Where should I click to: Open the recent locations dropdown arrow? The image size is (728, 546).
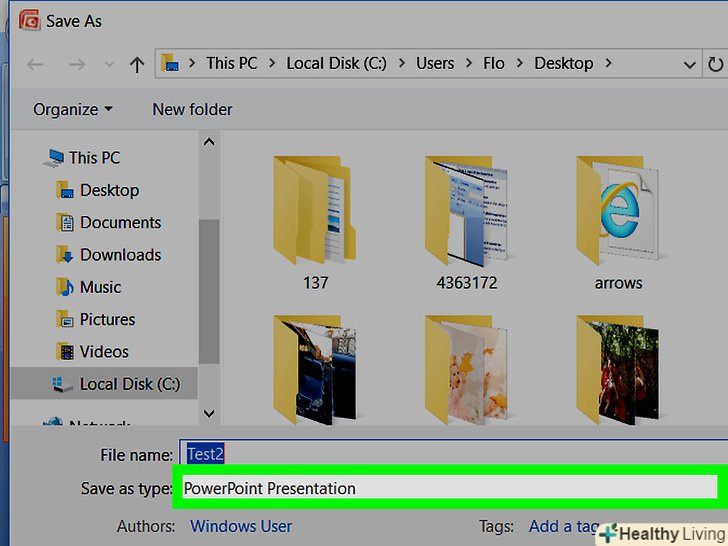coord(109,64)
